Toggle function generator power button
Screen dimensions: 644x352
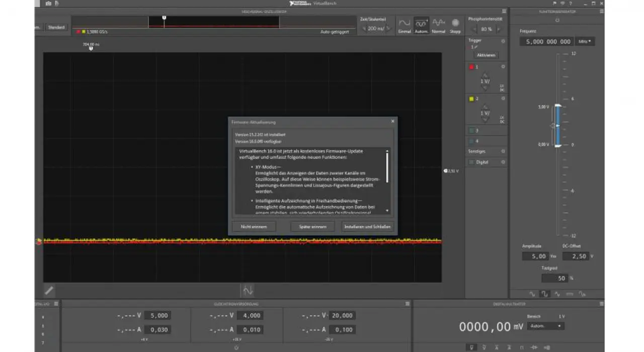pyautogui.click(x=557, y=21)
